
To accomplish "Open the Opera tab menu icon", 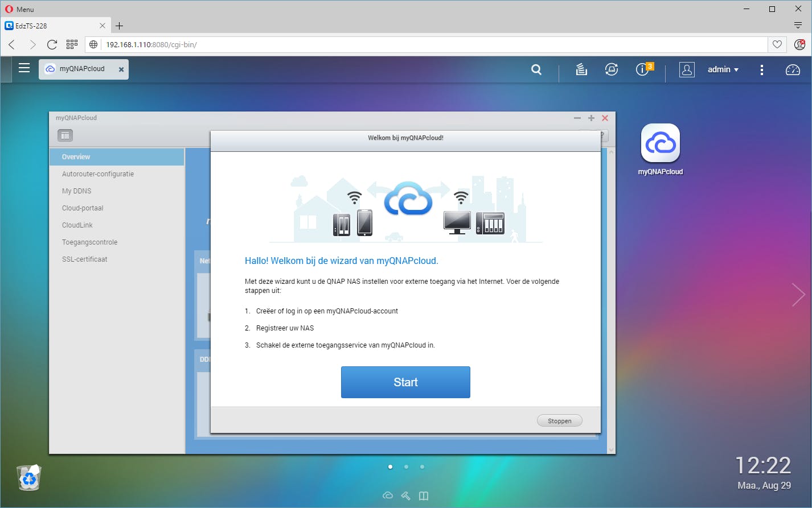I will (798, 26).
